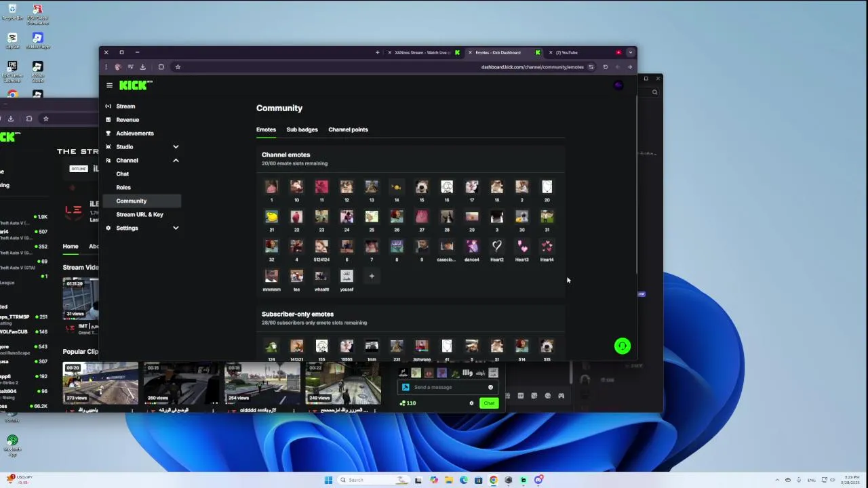
Task: Open Achievements in the sidebar
Action: point(135,134)
